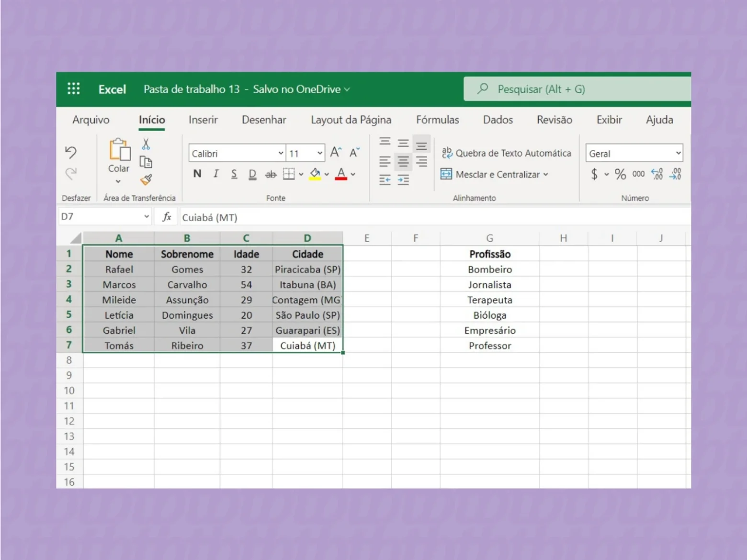
Task: Align text to bottom
Action: coord(421,144)
